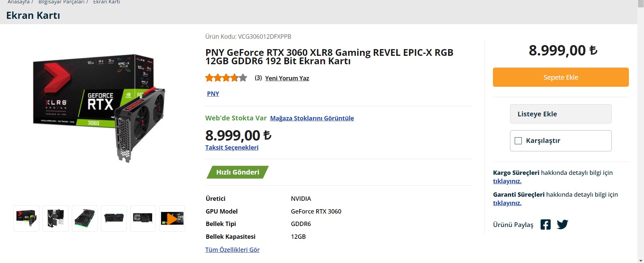Play the product video thumbnail
This screenshot has height=263, width=644.
pos(172,219)
